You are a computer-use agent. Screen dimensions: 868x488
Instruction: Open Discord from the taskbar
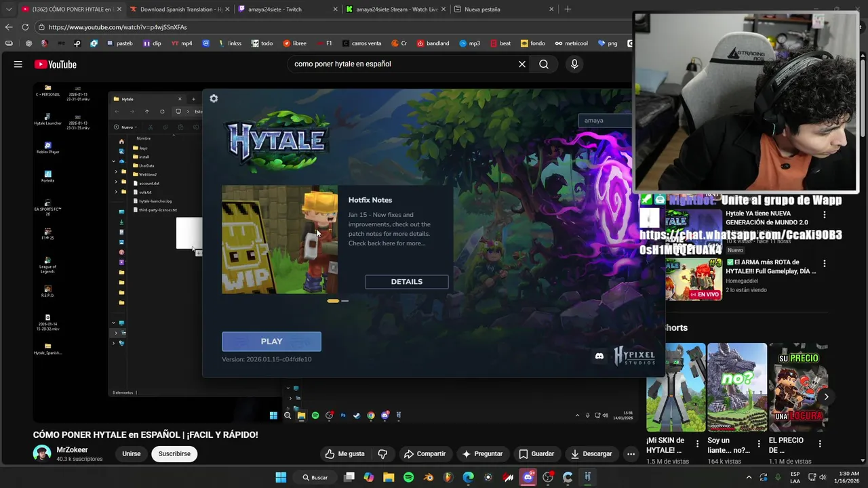point(528,477)
